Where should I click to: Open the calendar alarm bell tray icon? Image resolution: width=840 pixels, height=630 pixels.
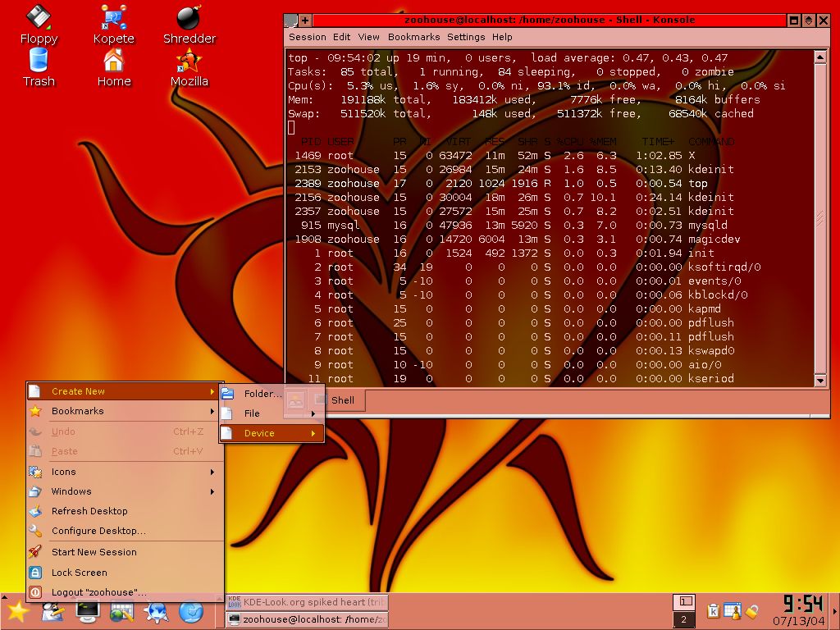[732, 610]
